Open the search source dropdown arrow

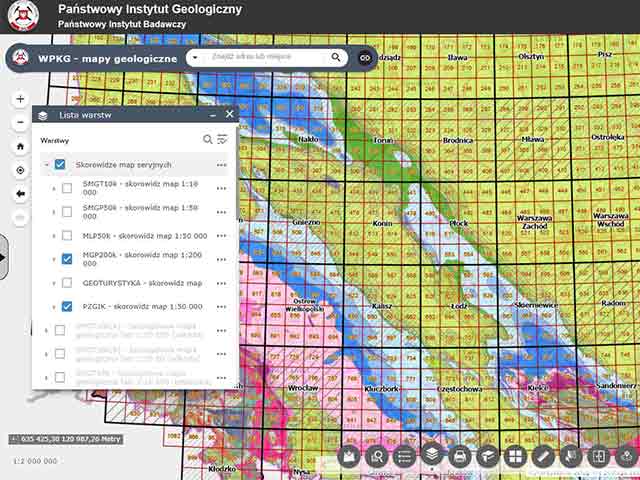click(x=194, y=58)
